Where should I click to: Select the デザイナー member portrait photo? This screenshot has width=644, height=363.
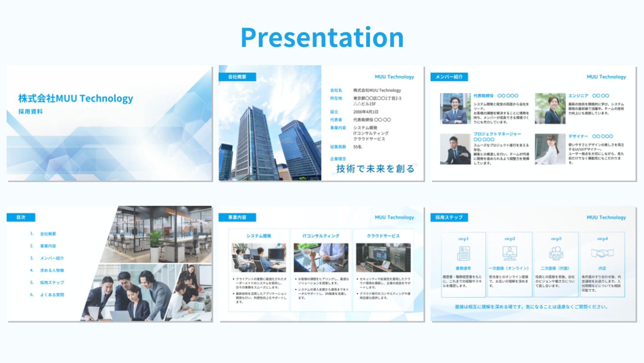(550, 149)
